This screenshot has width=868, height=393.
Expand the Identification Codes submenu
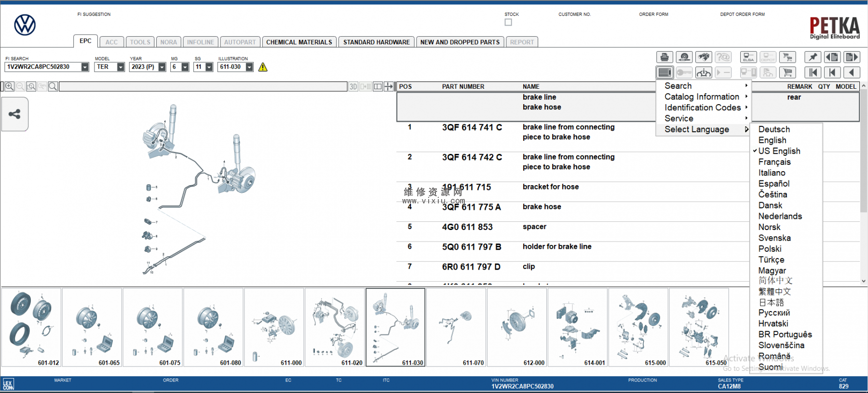tap(703, 108)
